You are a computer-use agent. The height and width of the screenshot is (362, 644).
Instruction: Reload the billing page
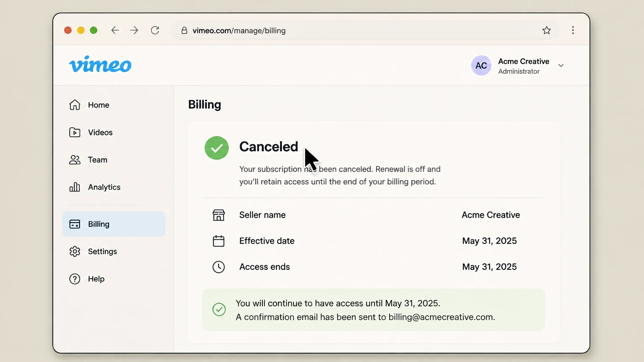pos(155,30)
